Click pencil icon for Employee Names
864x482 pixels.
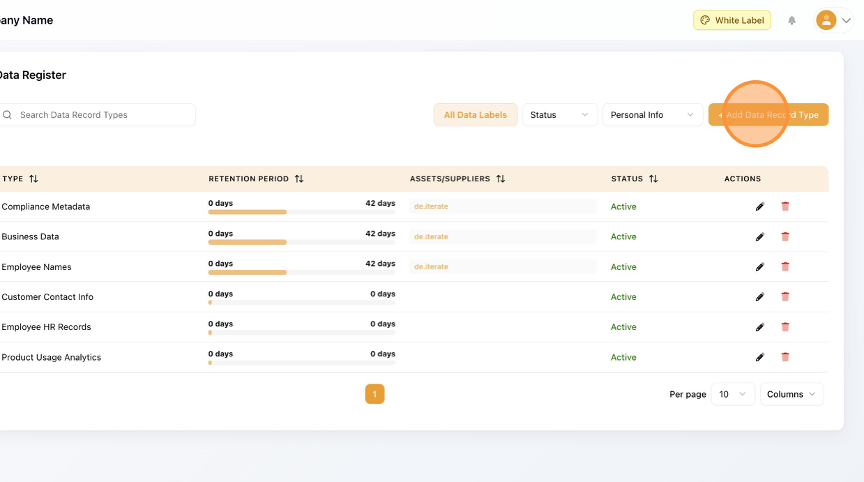759,267
